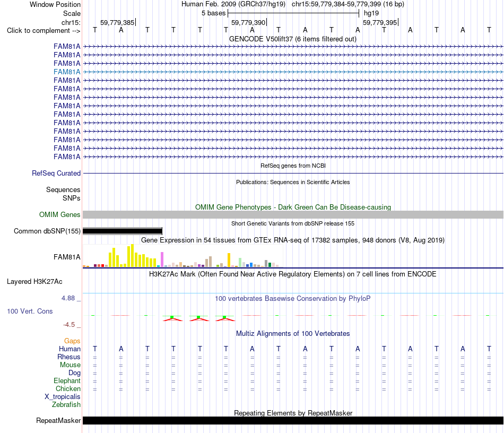
Task: Click the 'Human' alignment row label
Action: 69,349
